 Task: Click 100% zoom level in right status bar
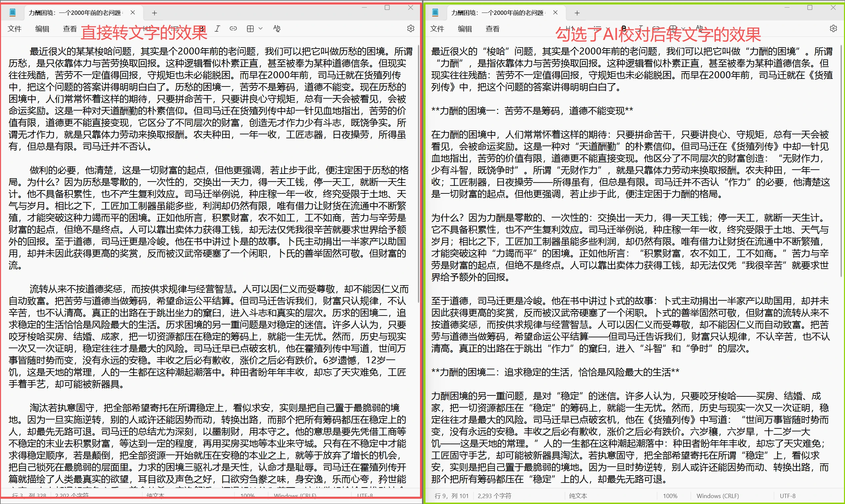pos(670,496)
